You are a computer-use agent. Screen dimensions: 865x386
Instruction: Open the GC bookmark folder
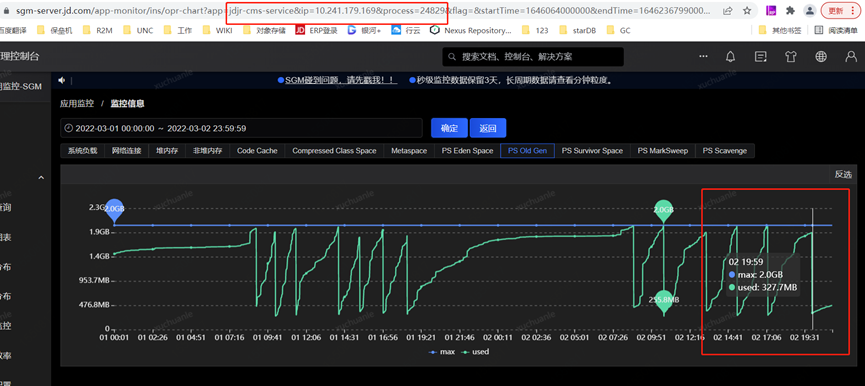coord(618,31)
